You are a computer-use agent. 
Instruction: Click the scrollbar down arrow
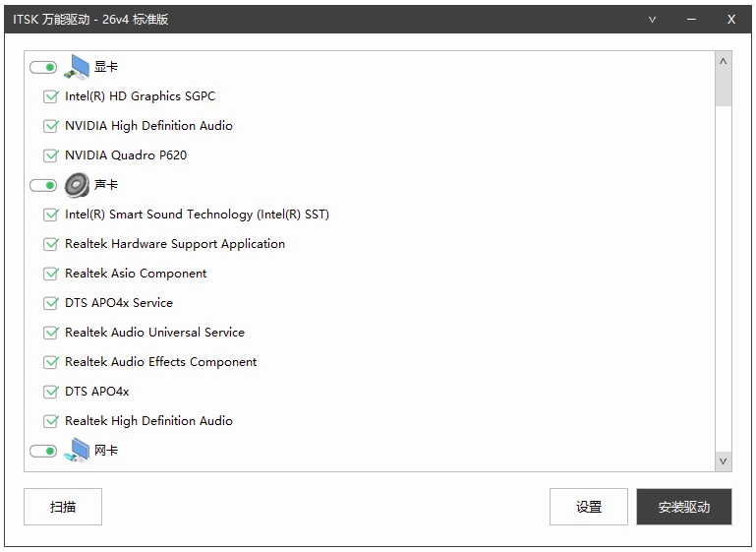(x=724, y=461)
